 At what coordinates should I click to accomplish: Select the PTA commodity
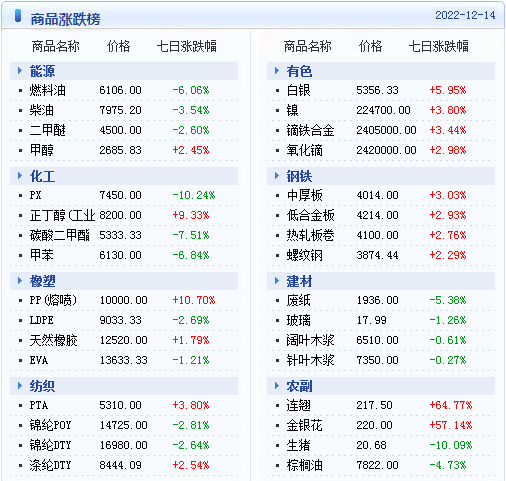click(39, 405)
